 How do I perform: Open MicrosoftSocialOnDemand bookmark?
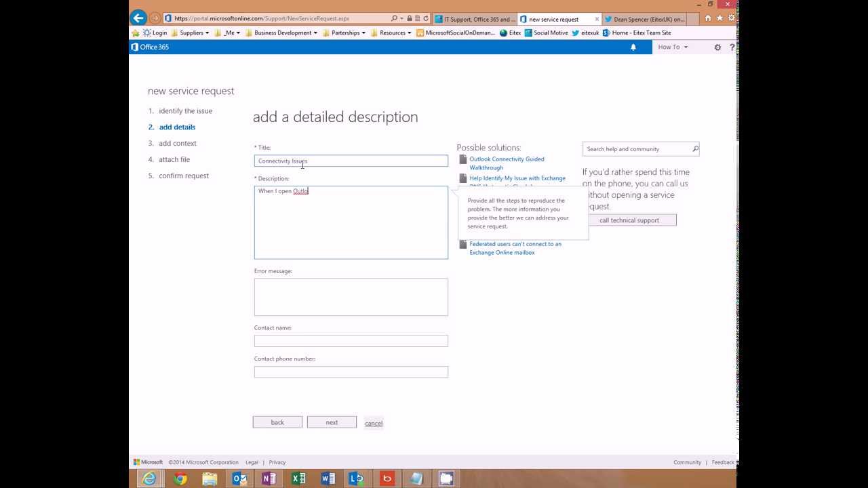[x=456, y=33]
